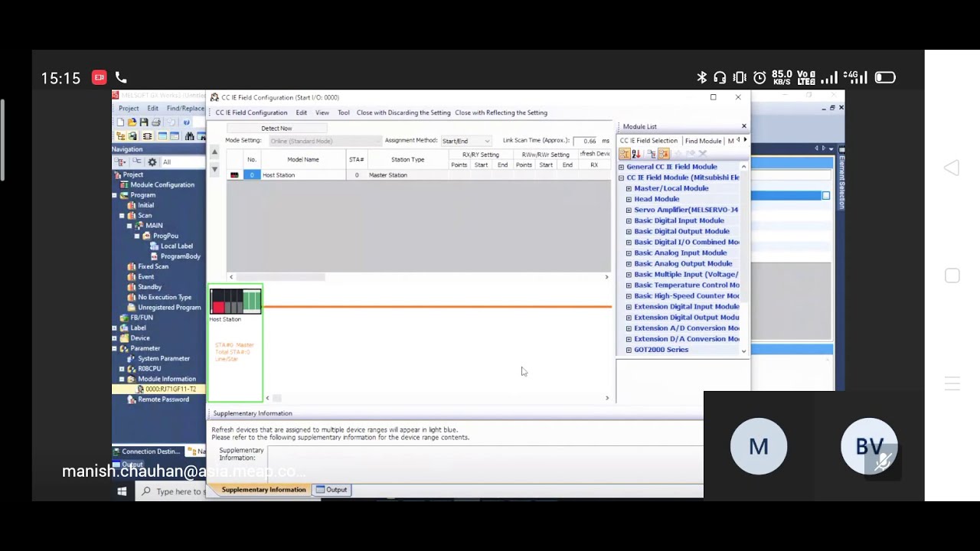Expand the Label tree node
This screenshot has height=551, width=980.
tap(115, 328)
